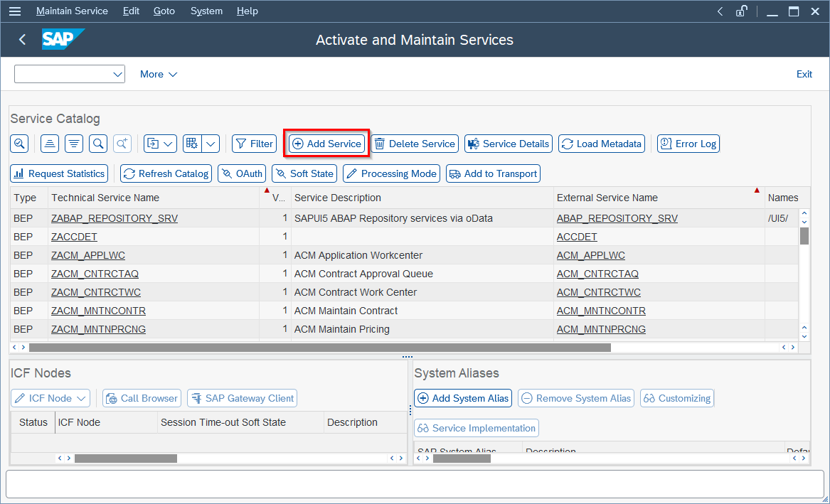830x504 pixels.
Task: Click the Find Next icon
Action: tap(122, 144)
